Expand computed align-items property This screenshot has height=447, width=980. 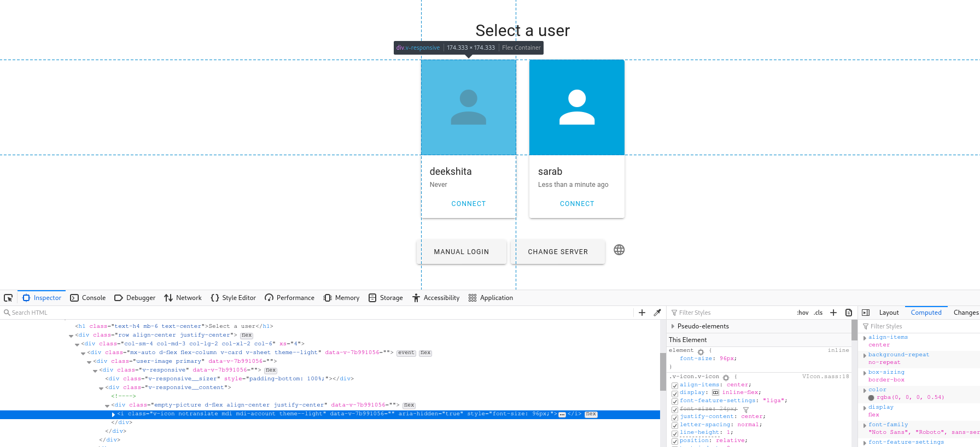[x=865, y=338]
